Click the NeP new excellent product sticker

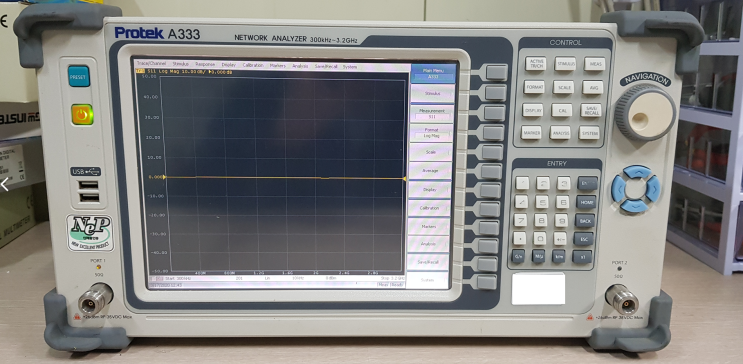pyautogui.click(x=90, y=233)
